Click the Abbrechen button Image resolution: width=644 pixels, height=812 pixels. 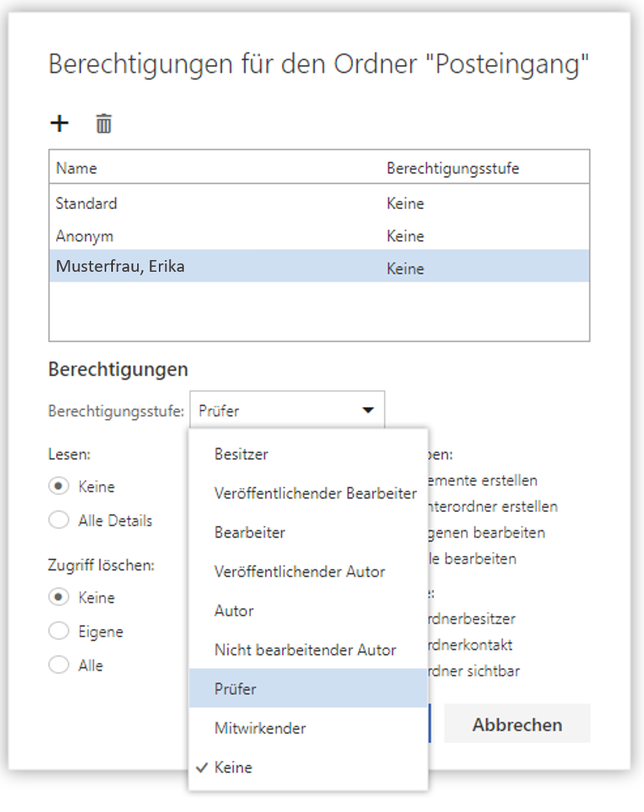[x=517, y=723]
